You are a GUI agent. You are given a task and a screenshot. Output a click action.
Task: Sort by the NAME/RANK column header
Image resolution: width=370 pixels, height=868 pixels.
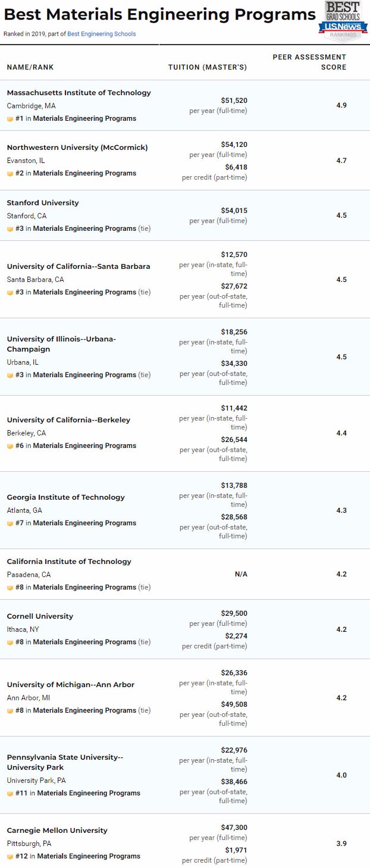[x=30, y=67]
